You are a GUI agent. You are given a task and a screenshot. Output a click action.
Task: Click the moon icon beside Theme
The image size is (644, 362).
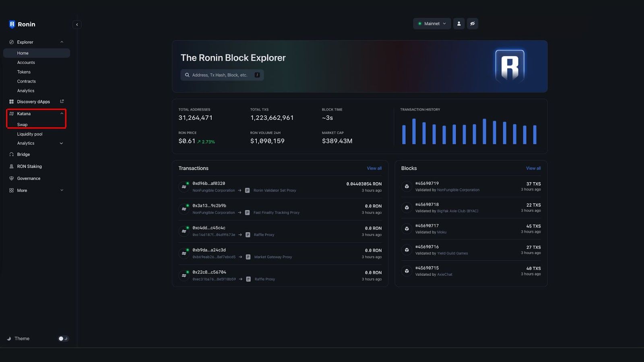tap(9, 339)
